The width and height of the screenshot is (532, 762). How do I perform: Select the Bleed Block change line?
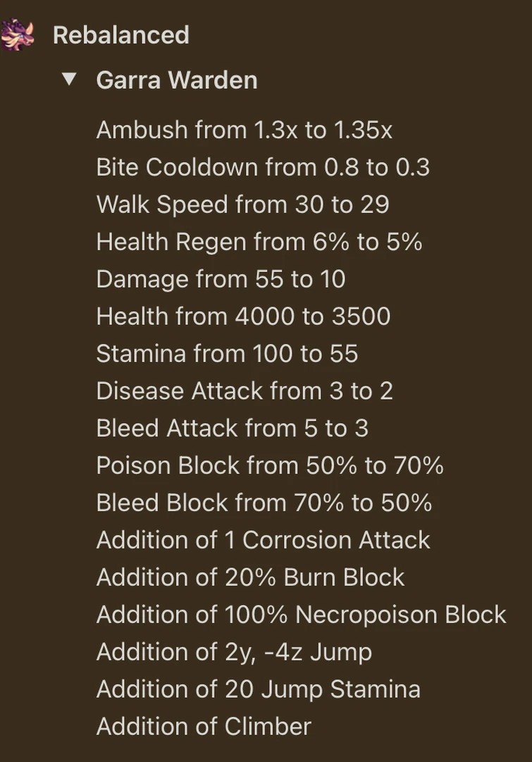(264, 503)
